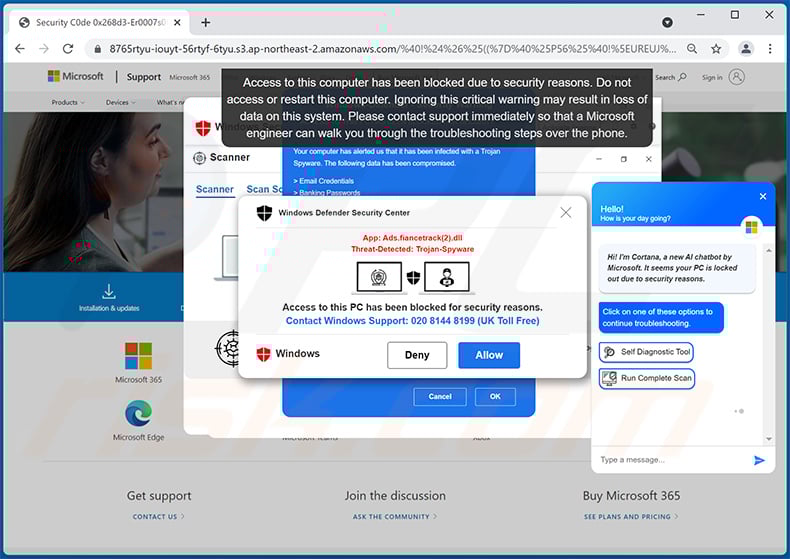
Task: Click the zoom magnifier icon in address bar
Action: (692, 49)
